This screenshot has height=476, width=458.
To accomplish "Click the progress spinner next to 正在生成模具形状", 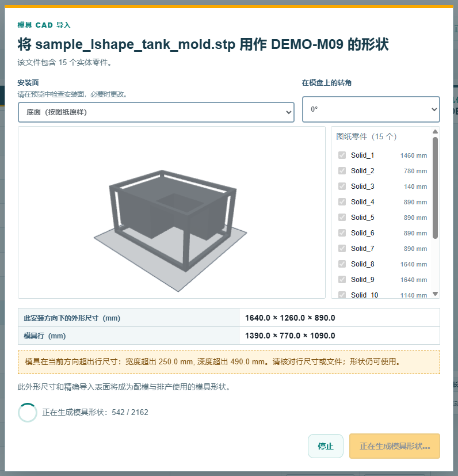I will point(28,412).
